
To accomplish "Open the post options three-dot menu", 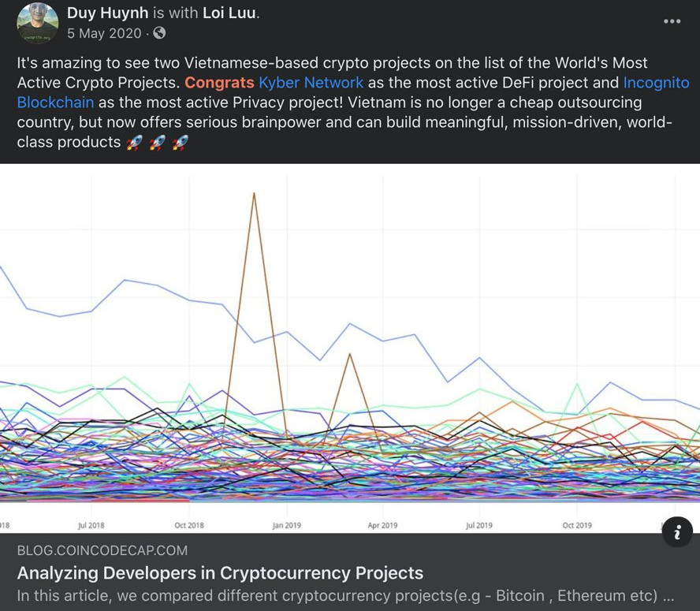I will tap(672, 21).
